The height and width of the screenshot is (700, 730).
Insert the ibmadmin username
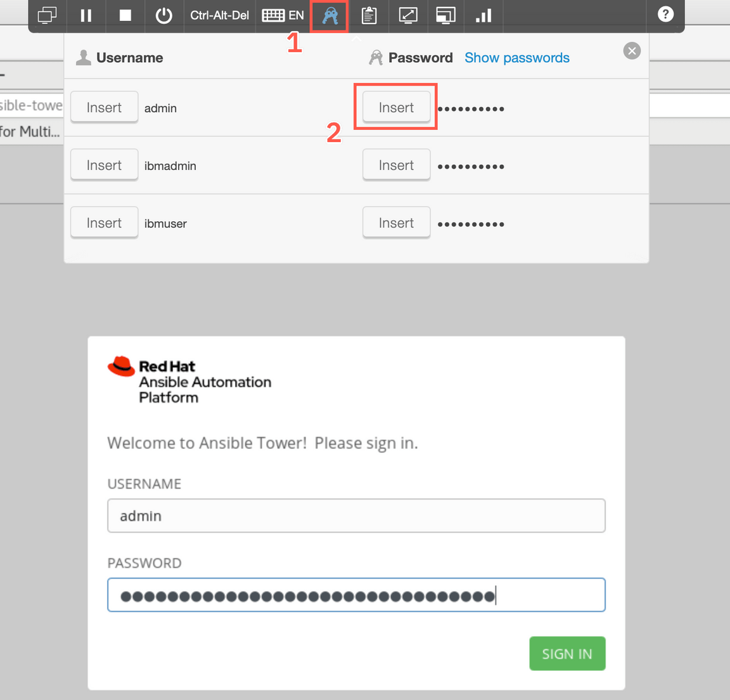[105, 165]
